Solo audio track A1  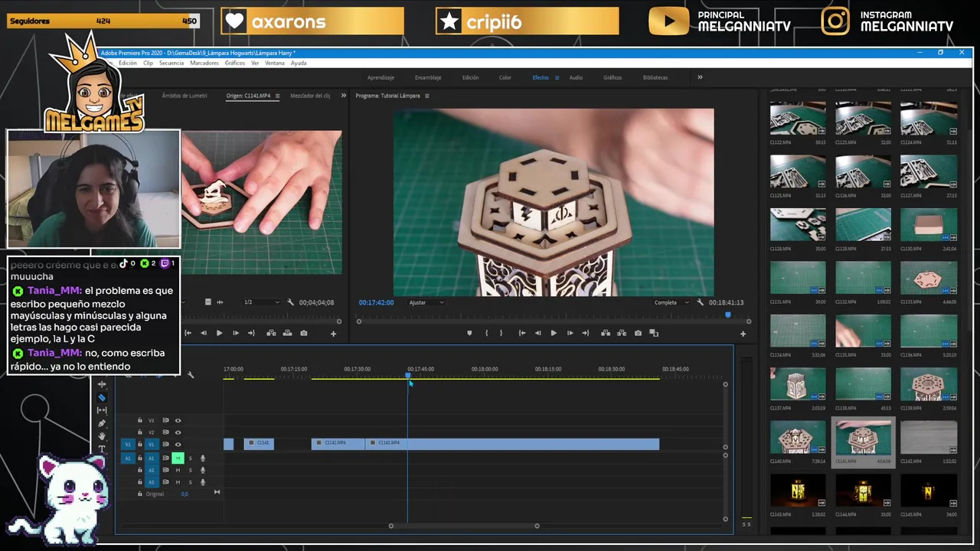point(191,458)
